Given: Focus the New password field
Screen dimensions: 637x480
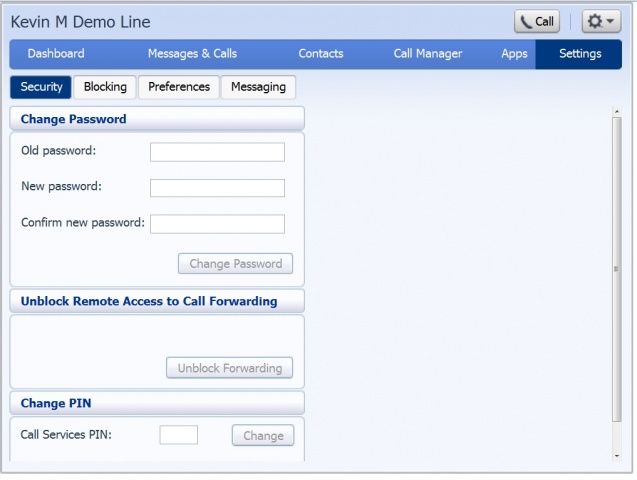Looking at the screenshot, I should click(217, 188).
